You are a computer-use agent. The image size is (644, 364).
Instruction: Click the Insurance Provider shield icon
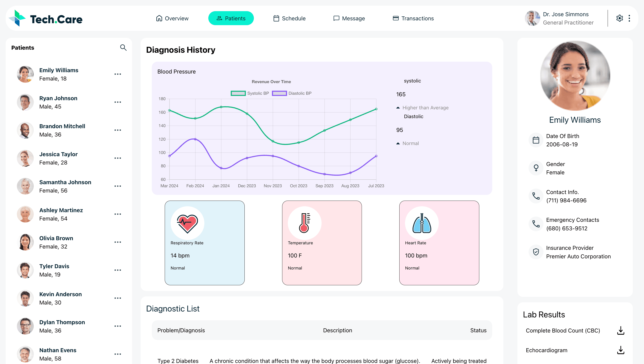tap(536, 252)
